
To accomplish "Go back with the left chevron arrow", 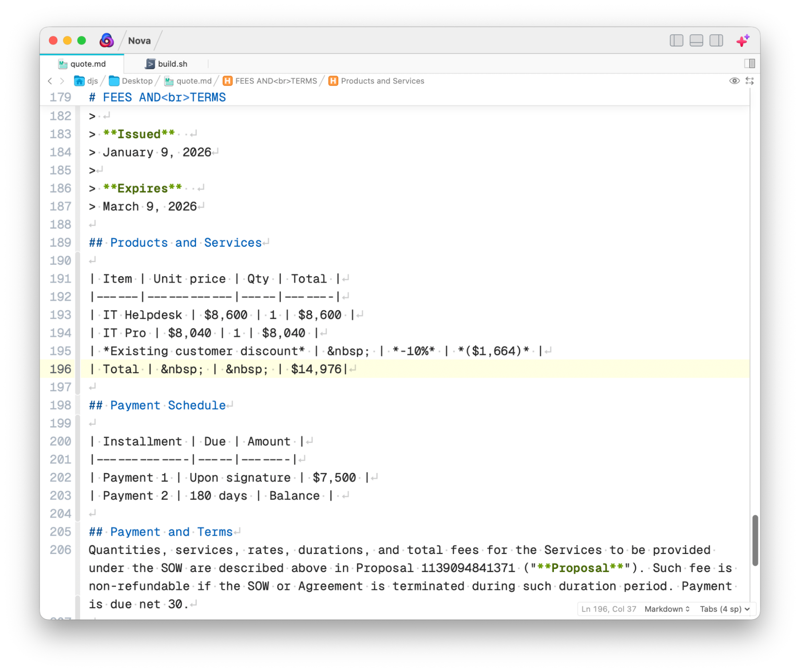I will click(50, 81).
